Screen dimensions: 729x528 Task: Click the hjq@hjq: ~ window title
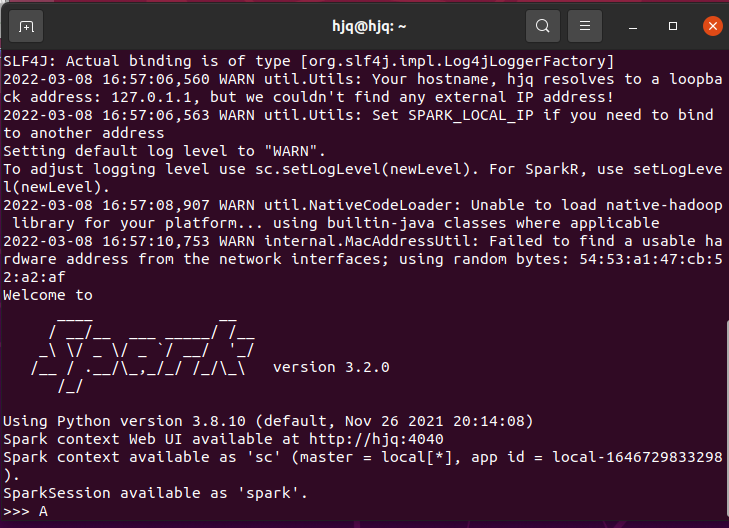click(x=369, y=26)
